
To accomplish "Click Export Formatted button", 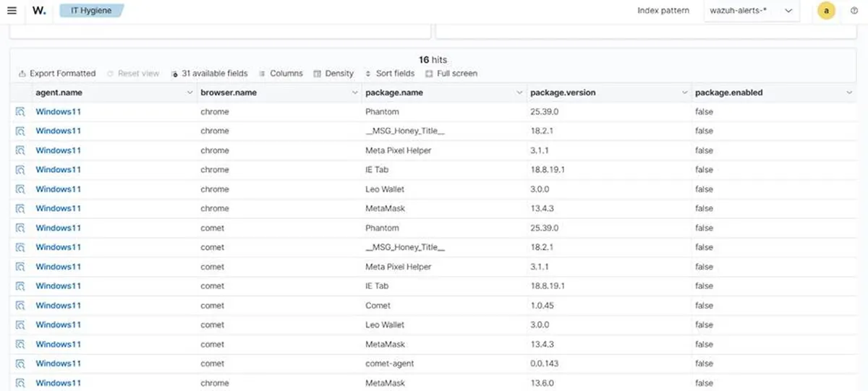I will pos(56,73).
